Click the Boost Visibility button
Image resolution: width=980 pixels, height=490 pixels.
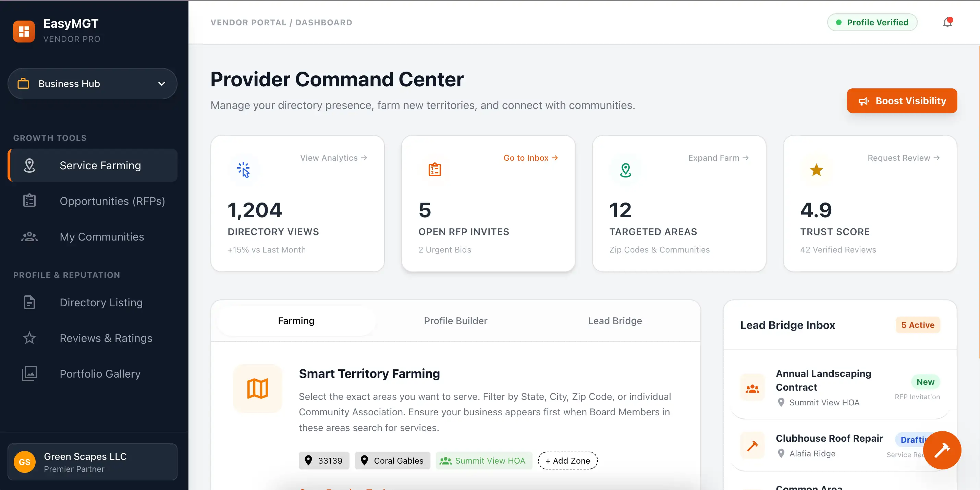click(902, 101)
